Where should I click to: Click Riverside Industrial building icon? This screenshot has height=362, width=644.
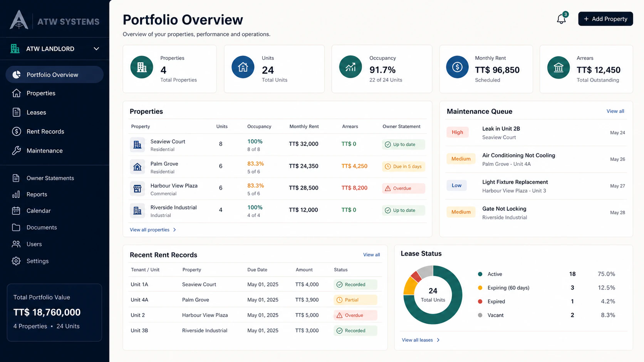[137, 210]
